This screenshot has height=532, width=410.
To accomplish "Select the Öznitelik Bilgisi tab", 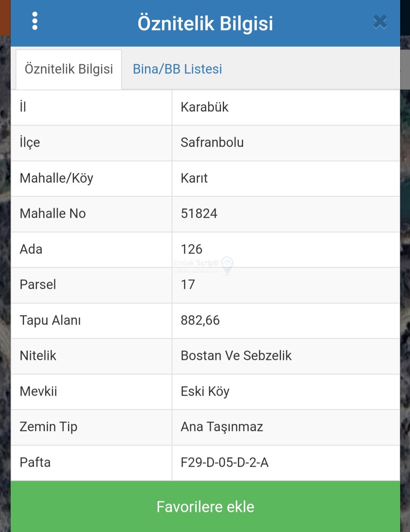I will (69, 69).
